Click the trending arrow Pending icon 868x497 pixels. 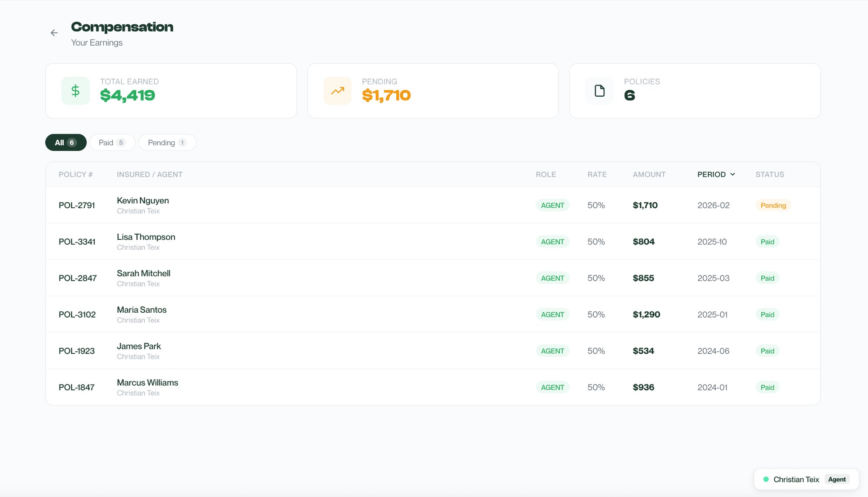coord(338,91)
